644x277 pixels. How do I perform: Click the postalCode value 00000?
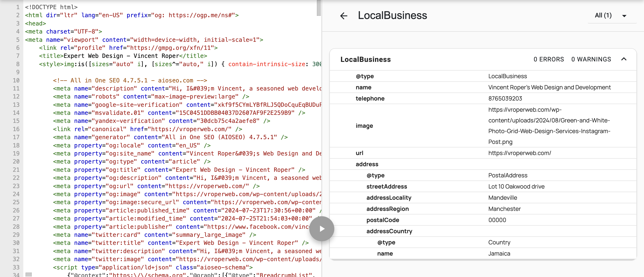497,220
